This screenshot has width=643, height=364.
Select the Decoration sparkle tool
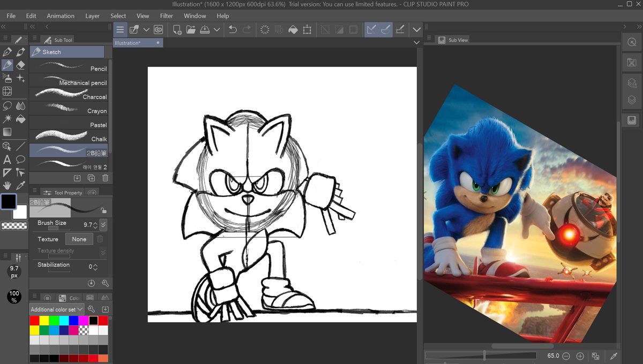(21, 78)
